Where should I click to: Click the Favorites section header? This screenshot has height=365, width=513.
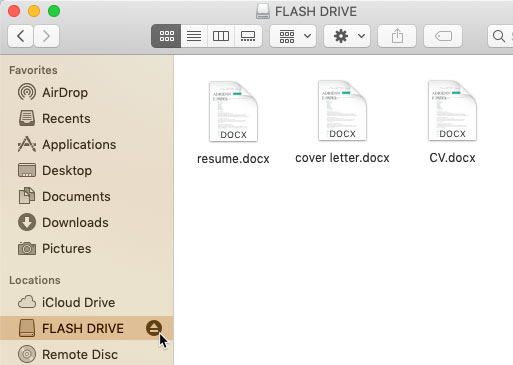[33, 70]
